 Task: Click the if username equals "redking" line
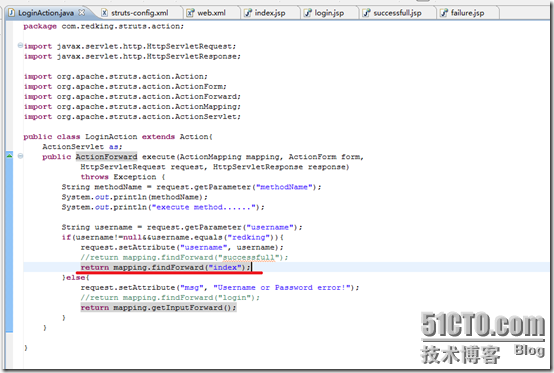[173, 237]
